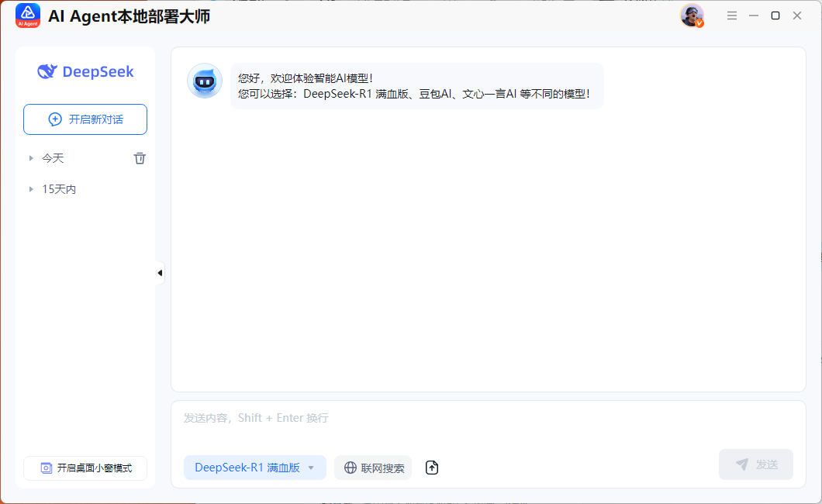Open the hamburger menu in title bar
The width and height of the screenshot is (822, 504).
coord(732,16)
